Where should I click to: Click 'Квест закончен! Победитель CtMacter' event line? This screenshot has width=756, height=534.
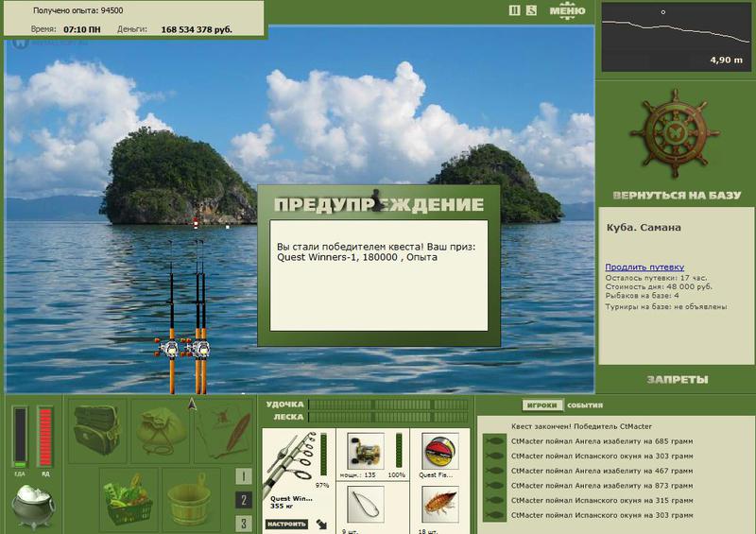pyautogui.click(x=581, y=426)
